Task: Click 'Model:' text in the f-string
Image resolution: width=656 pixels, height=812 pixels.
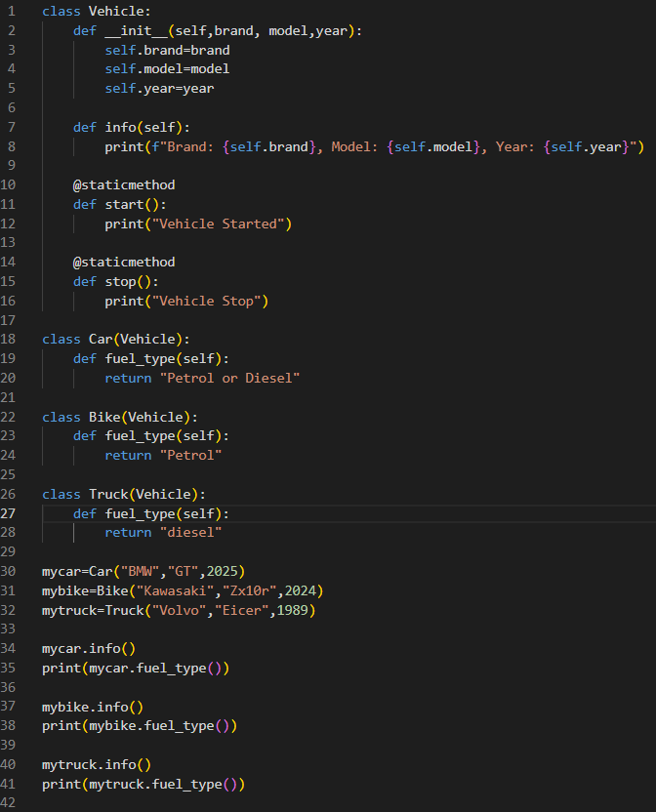Action: point(354,147)
